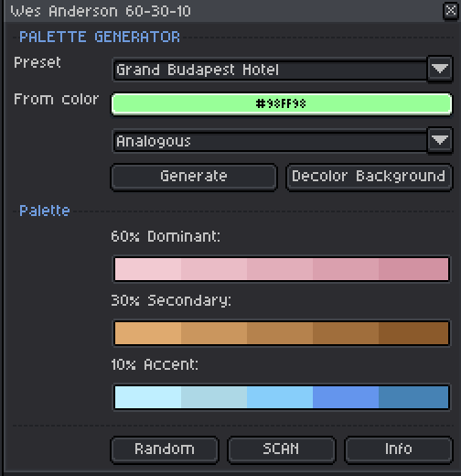Select the middle sky-blue accent swatch
This screenshot has height=476, width=461.
click(280, 397)
